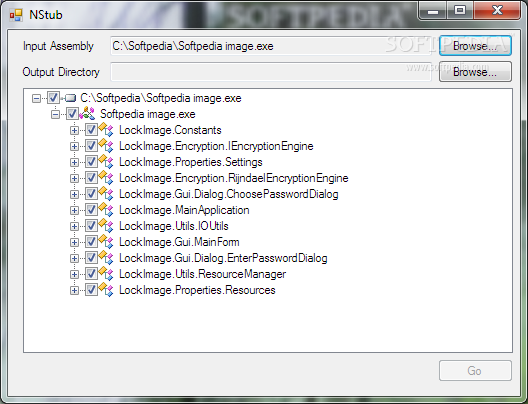
Task: Browse for the Output Directory
Action: click(475, 72)
